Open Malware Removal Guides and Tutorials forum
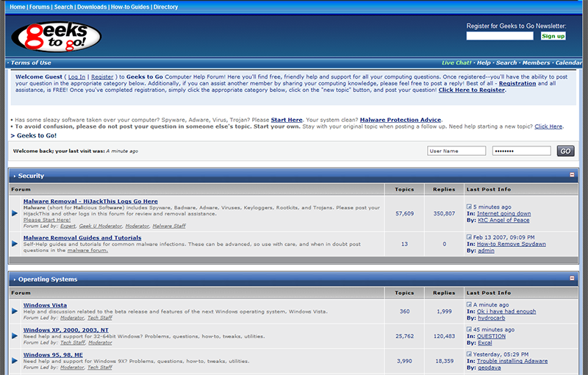 82,238
